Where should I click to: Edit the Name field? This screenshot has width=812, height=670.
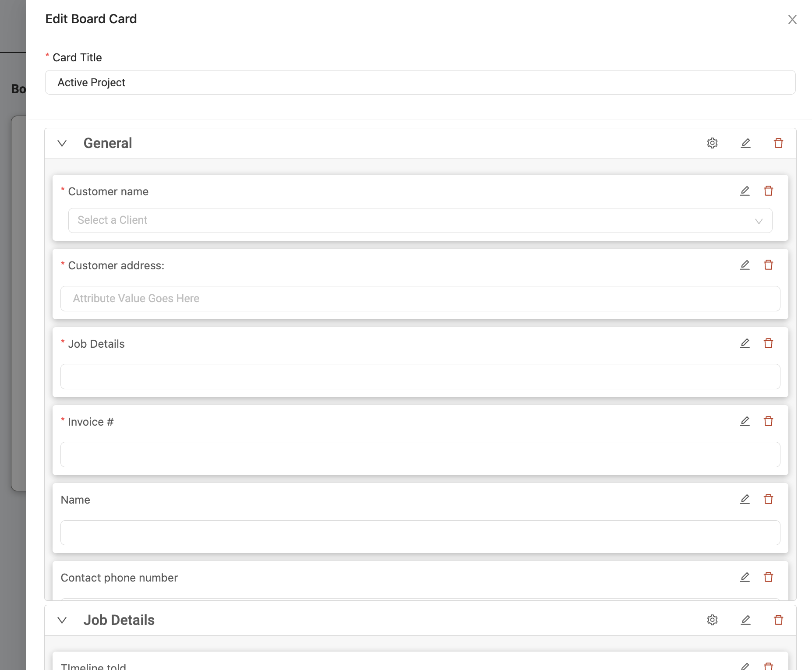[x=745, y=499]
